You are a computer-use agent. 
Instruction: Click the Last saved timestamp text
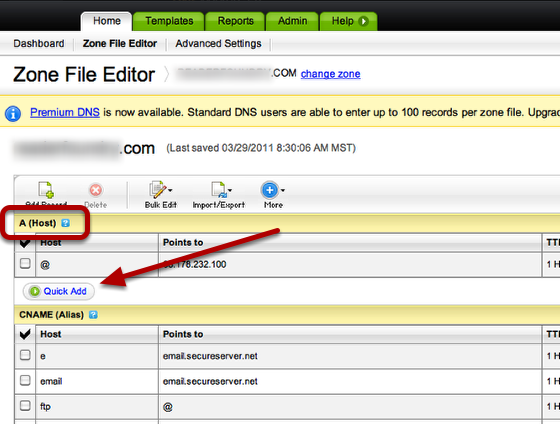click(261, 148)
